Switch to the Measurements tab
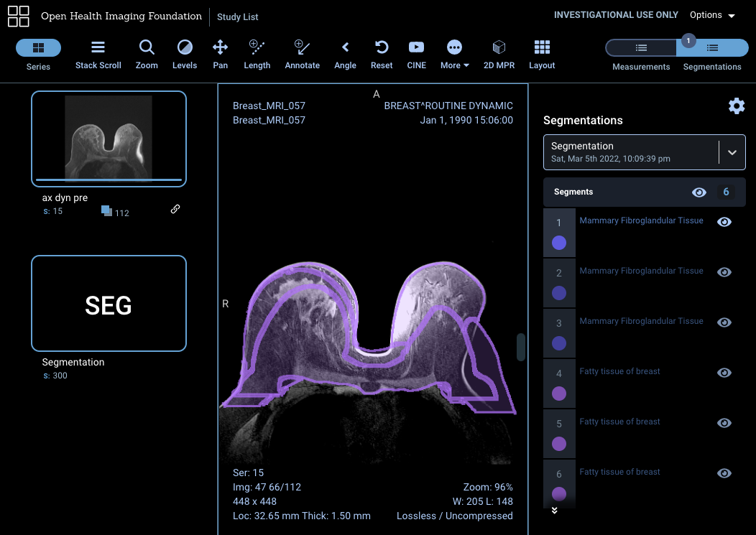The width and height of the screenshot is (756, 535). click(x=639, y=47)
